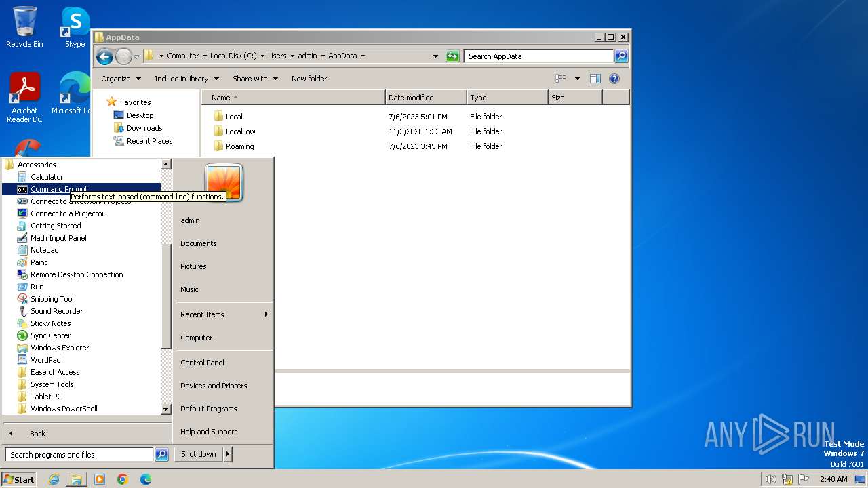Launch Paint from Accessories

(x=39, y=262)
